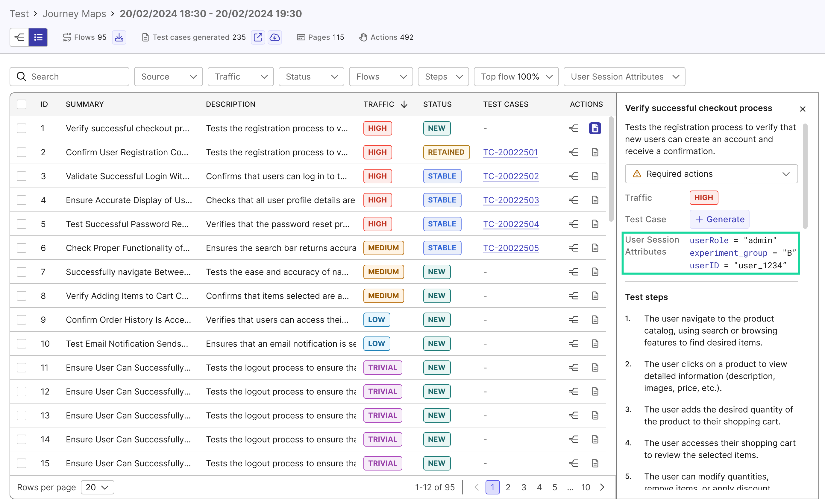
Task: Open the test case document icon on row 3
Action: tap(595, 176)
